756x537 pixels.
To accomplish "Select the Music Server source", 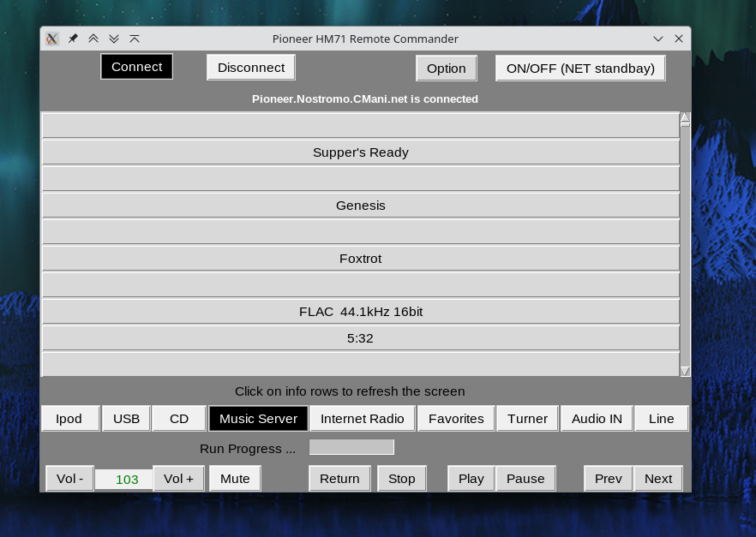I will [x=259, y=419].
